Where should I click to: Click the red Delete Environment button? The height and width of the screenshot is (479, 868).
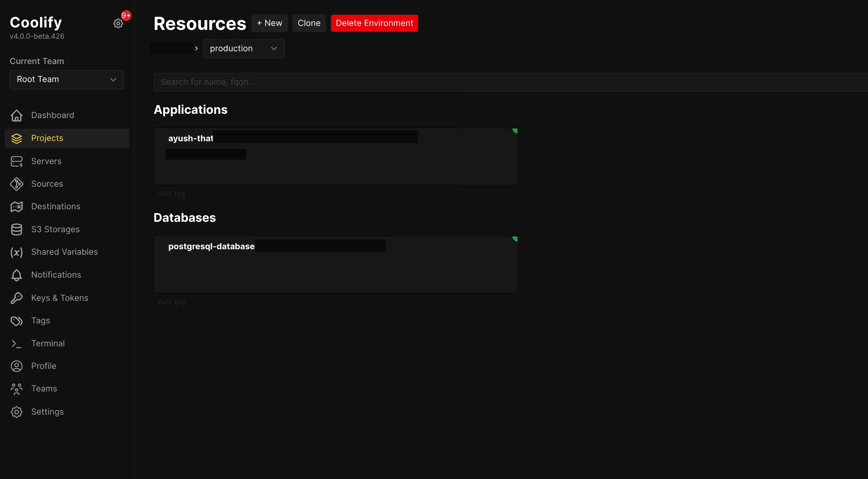point(374,23)
